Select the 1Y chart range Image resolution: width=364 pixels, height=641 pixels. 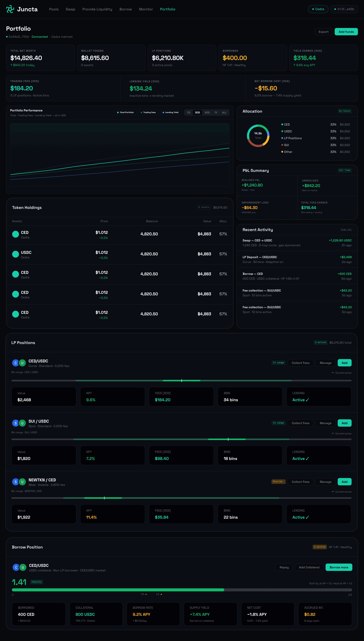(x=216, y=113)
